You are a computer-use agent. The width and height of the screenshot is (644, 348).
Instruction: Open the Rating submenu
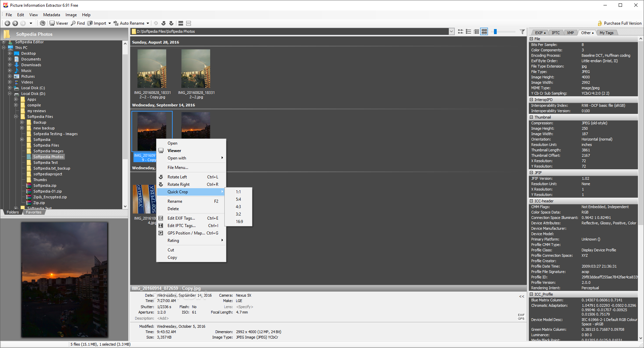(x=191, y=241)
